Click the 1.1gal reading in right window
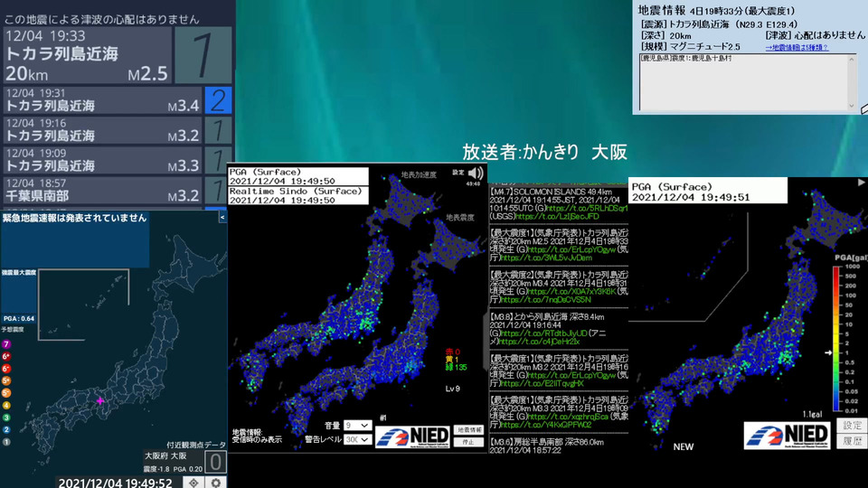 click(812, 414)
